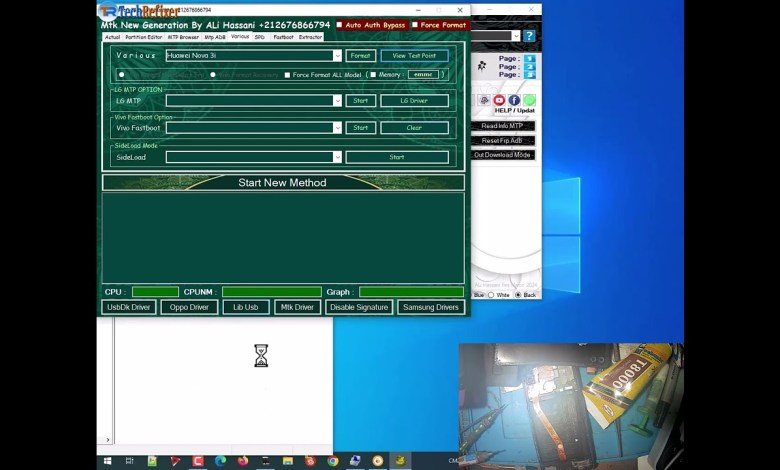Enable Auto Auth Bypass checkbox
Viewport: 780px width, 470px height.
pos(340,25)
